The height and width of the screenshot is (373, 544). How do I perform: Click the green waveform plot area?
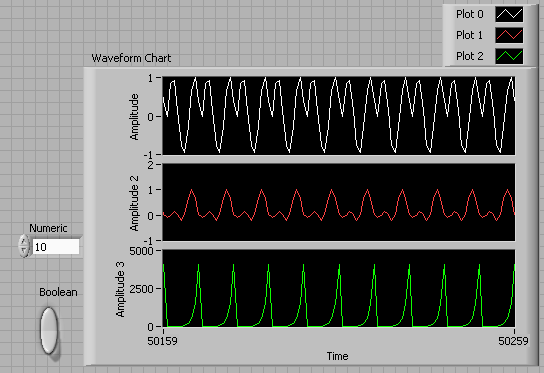point(339,288)
